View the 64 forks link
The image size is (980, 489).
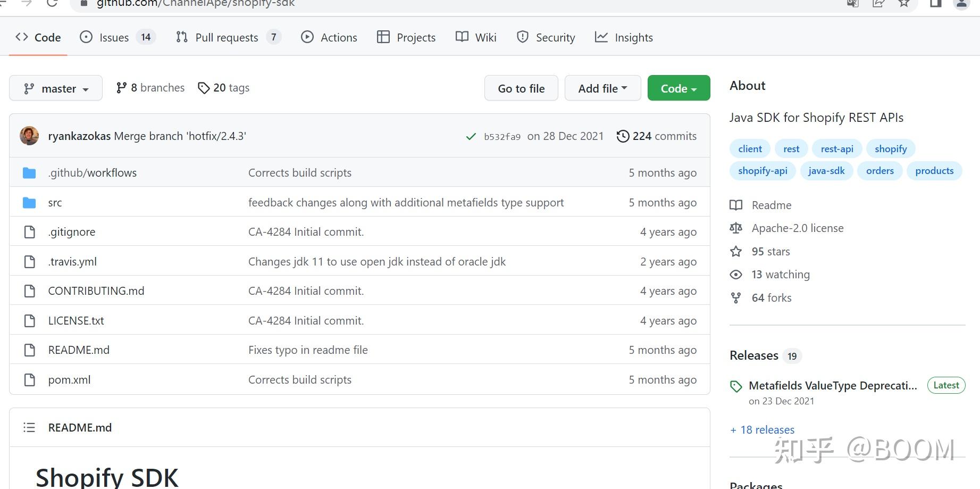pyautogui.click(x=761, y=298)
